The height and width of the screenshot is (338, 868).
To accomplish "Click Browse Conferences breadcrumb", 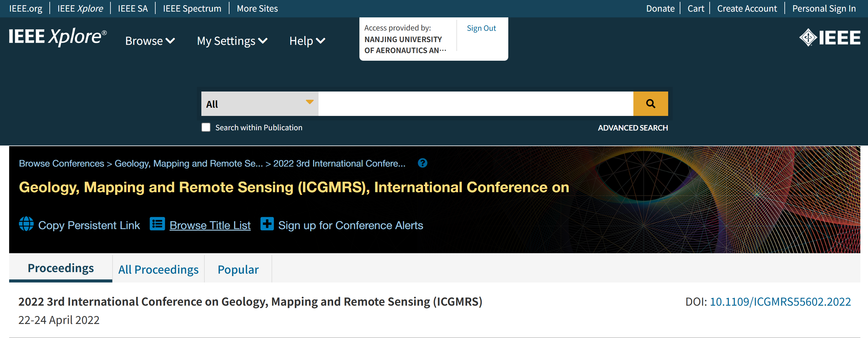I will [x=61, y=164].
